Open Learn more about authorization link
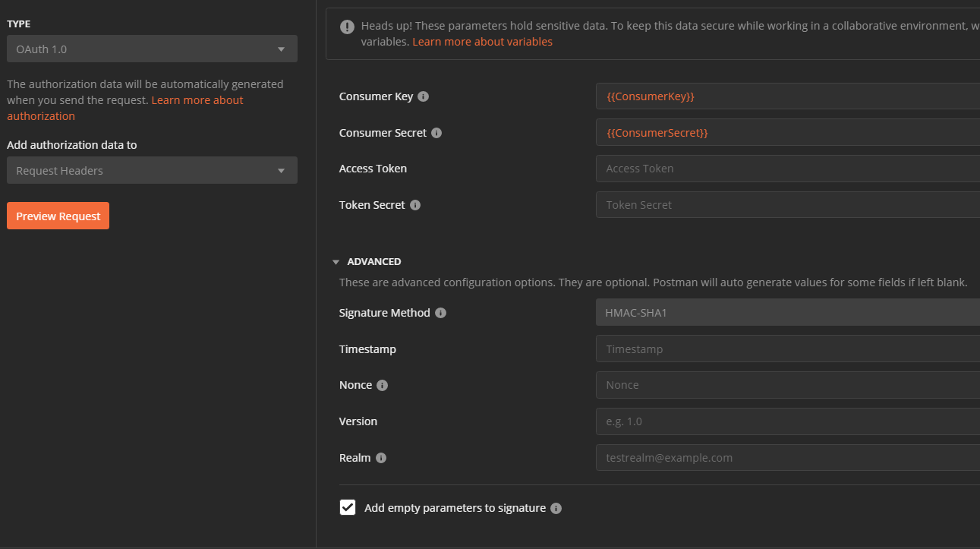The image size is (980, 549). pos(197,99)
